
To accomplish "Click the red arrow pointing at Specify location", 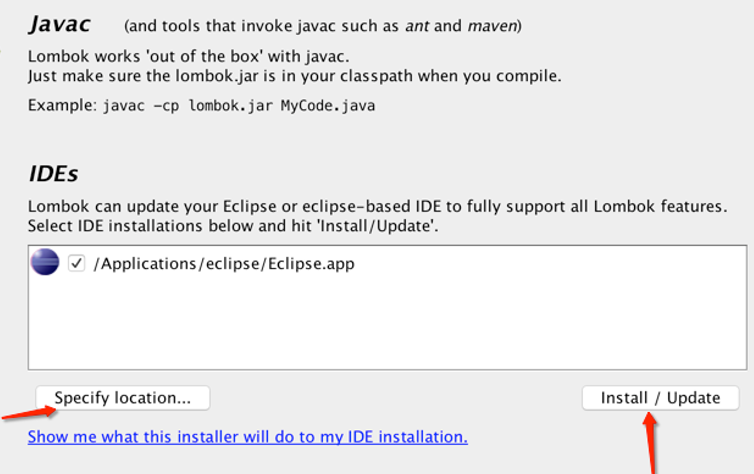I will click(29, 412).
